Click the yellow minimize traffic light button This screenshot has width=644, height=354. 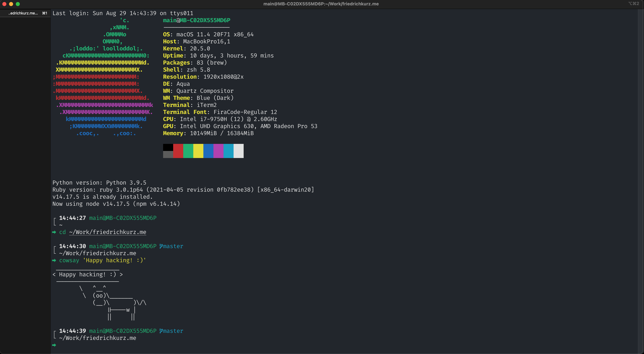tap(11, 4)
